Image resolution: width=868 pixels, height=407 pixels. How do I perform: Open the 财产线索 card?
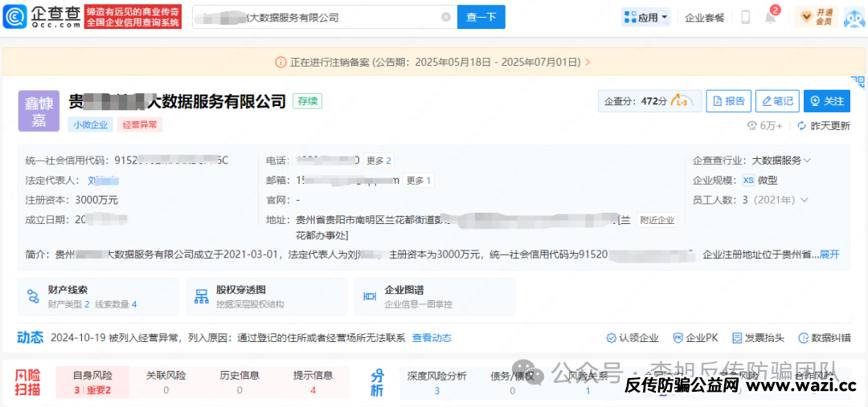[x=99, y=297]
